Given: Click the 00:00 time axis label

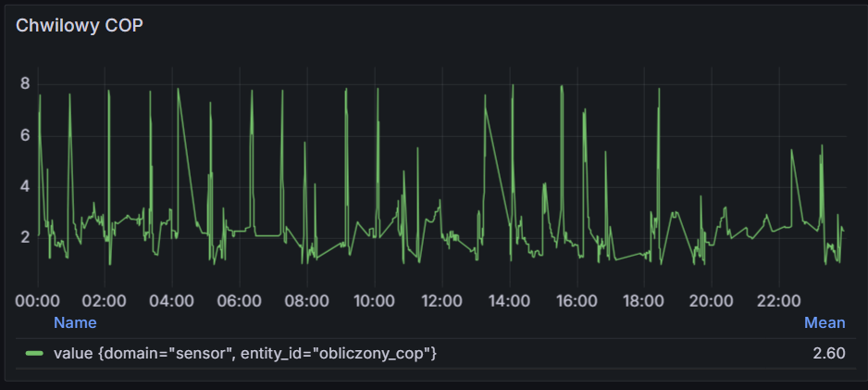Looking at the screenshot, I should coord(38,301).
